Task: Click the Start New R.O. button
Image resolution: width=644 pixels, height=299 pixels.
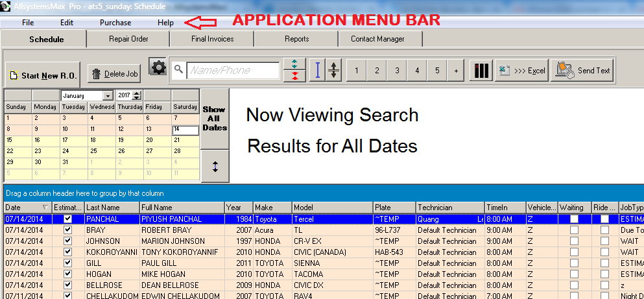Action: coord(43,75)
